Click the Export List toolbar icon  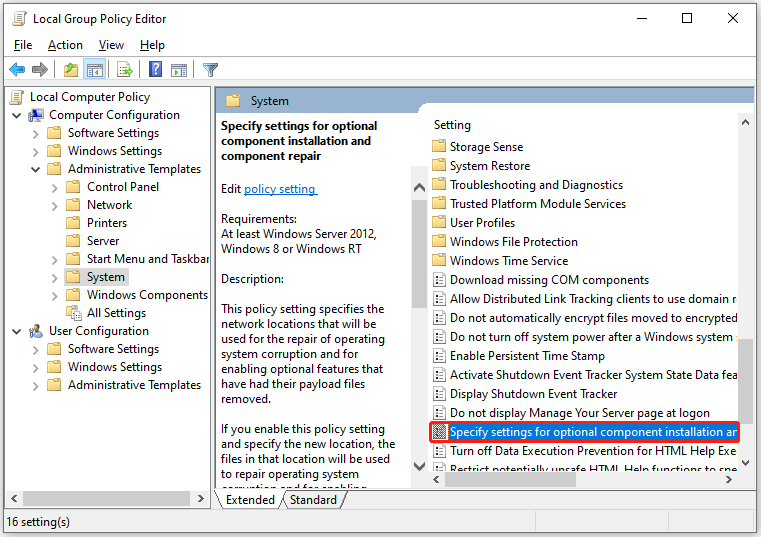(125, 69)
